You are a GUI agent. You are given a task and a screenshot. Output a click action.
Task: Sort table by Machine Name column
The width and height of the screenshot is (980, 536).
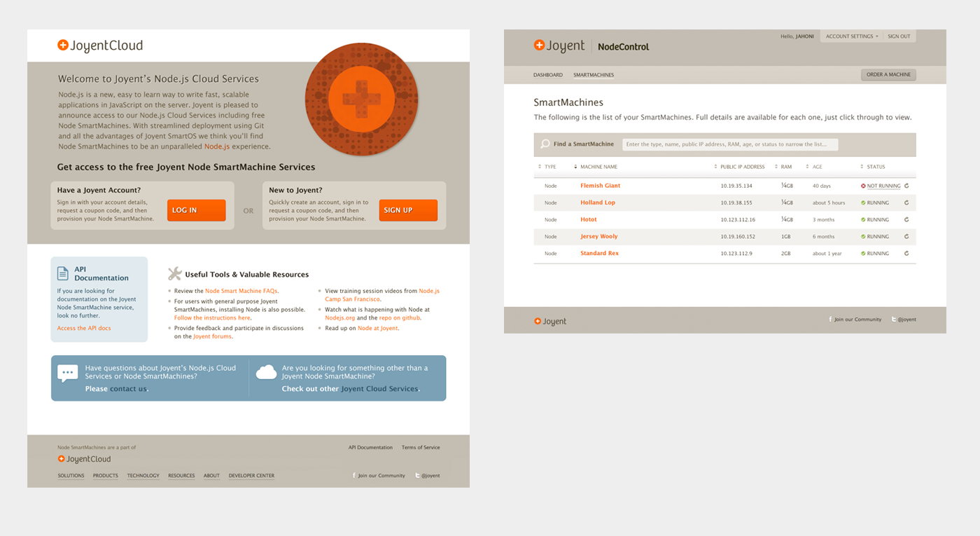click(x=596, y=167)
